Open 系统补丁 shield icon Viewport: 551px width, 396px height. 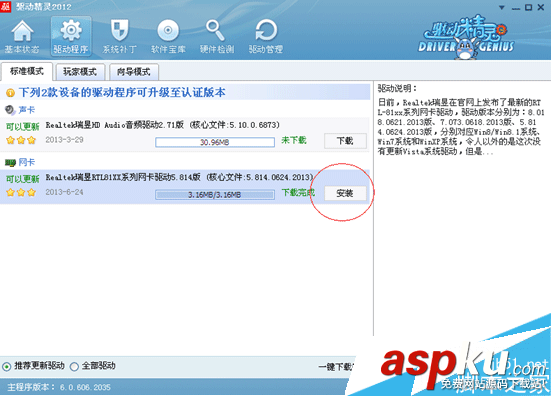coord(119,36)
